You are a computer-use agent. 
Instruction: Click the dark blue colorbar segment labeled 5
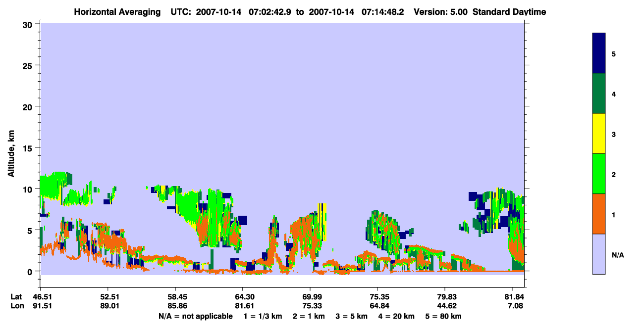point(599,53)
